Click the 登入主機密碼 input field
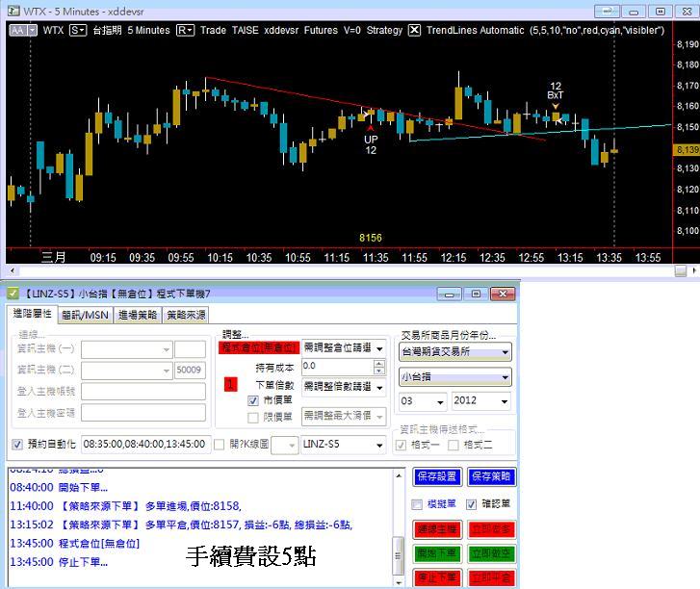The image size is (700, 589). tap(143, 413)
